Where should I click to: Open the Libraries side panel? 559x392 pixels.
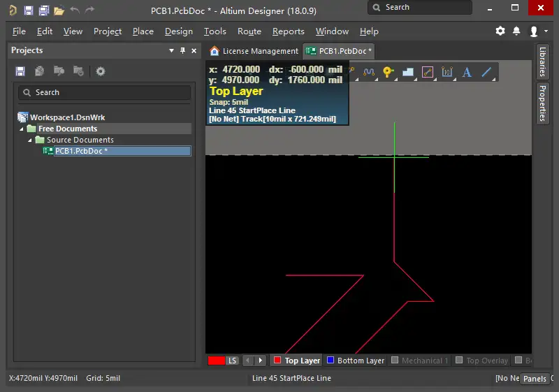[x=542, y=62]
